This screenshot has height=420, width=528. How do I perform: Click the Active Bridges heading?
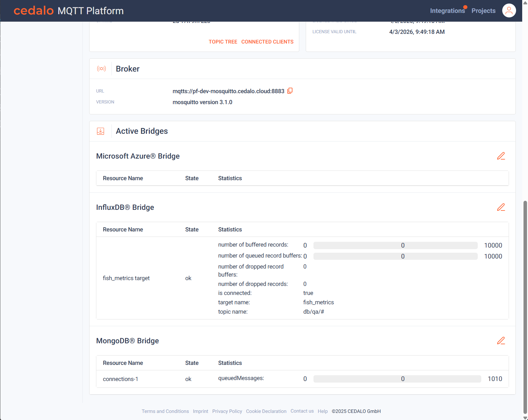click(142, 131)
